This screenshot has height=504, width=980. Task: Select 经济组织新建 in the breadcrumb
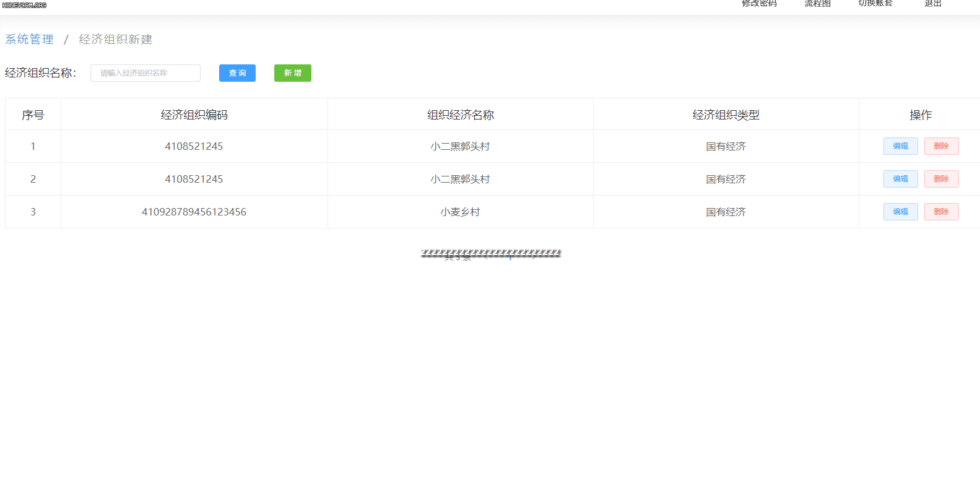click(116, 39)
